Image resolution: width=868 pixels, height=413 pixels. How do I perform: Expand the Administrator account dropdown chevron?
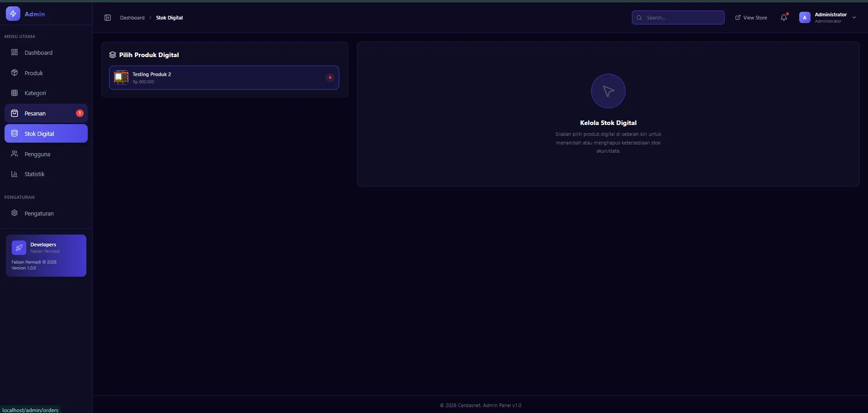point(854,18)
